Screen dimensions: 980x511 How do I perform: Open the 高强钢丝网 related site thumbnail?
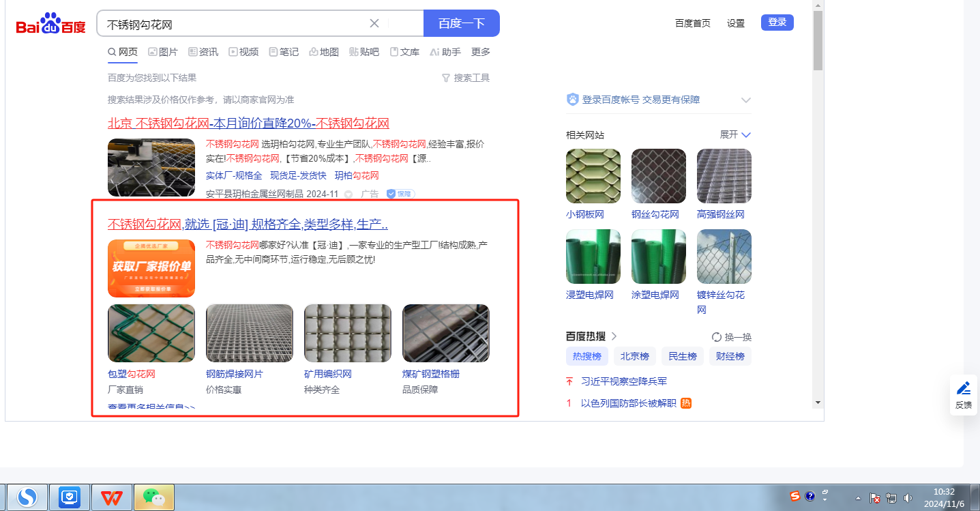click(x=724, y=176)
